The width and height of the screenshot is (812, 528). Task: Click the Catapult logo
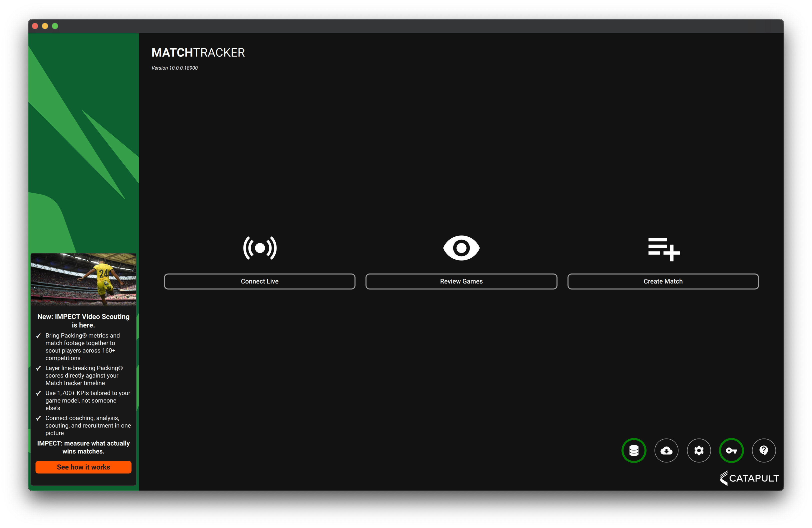(x=749, y=478)
